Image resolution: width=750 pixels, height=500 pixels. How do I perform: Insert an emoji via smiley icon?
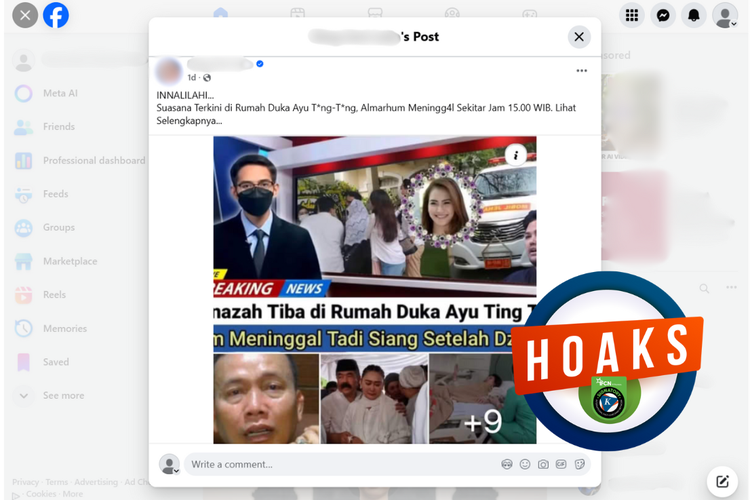point(525,464)
